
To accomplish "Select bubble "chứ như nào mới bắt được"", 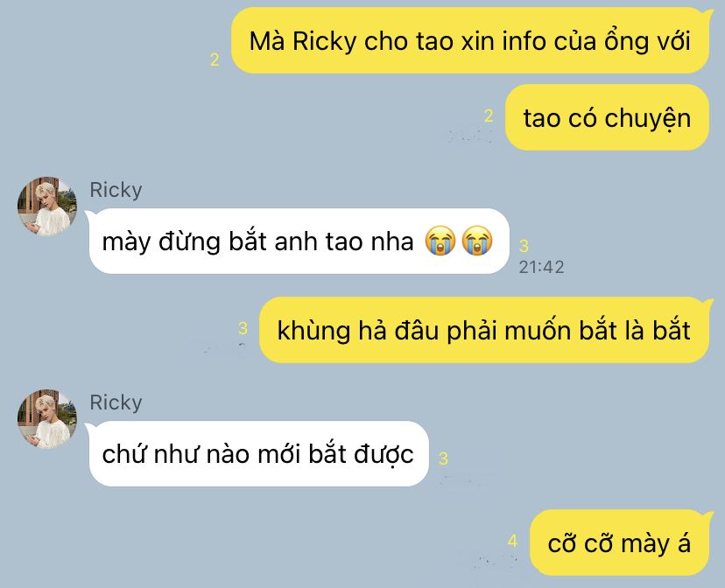I will [259, 453].
